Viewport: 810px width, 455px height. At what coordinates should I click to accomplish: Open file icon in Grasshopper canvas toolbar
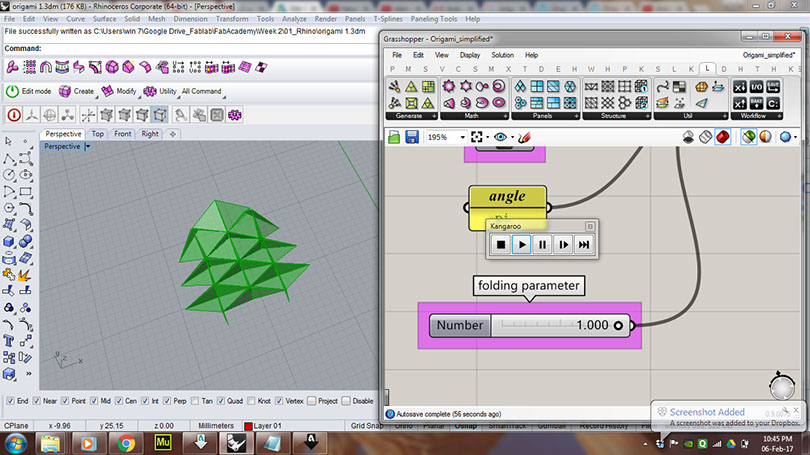pyautogui.click(x=394, y=137)
